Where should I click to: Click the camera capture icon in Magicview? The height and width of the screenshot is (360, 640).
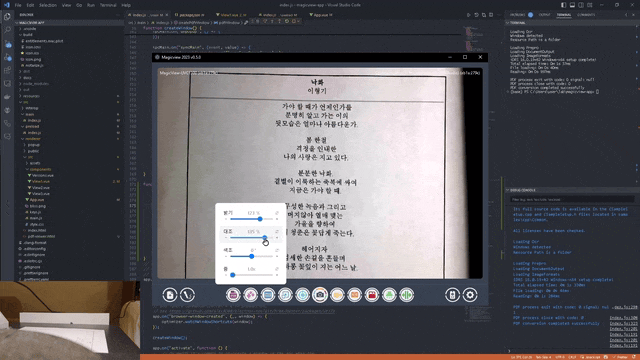(320, 295)
